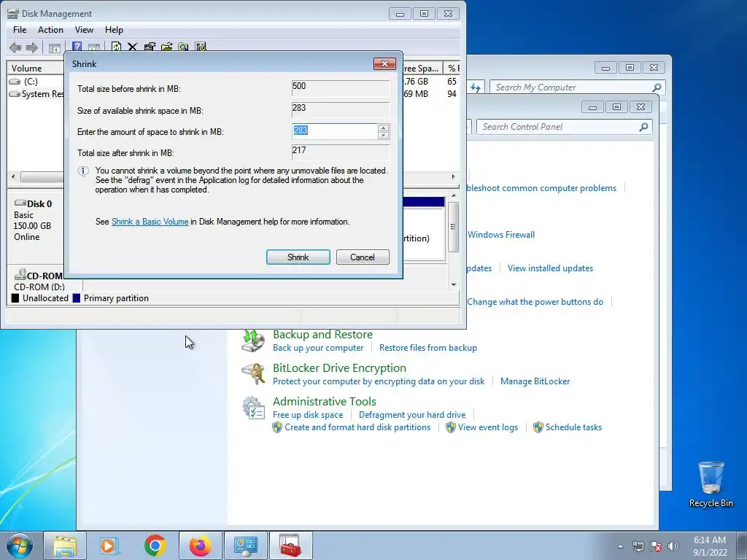Click the BitLocker Drive Encryption key icon

pos(253,374)
